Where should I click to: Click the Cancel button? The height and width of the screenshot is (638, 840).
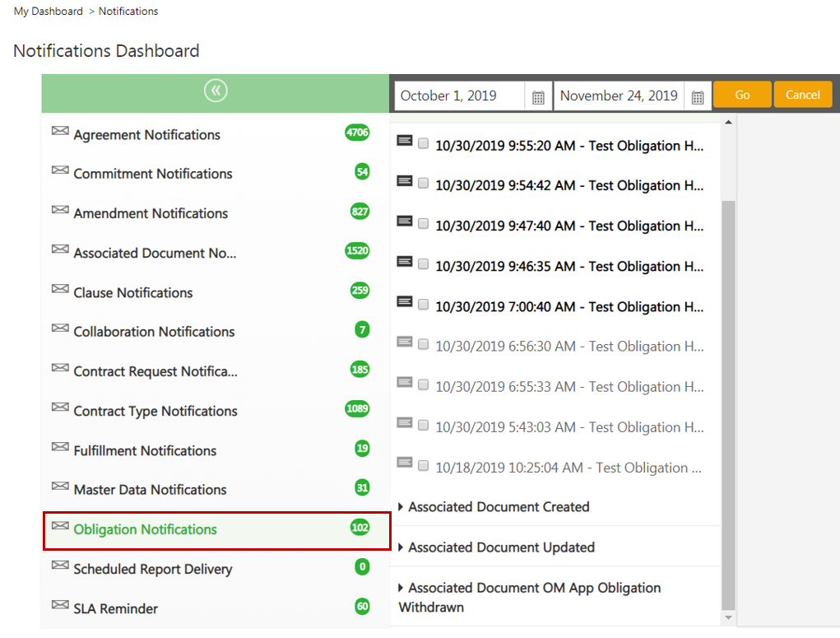[802, 95]
